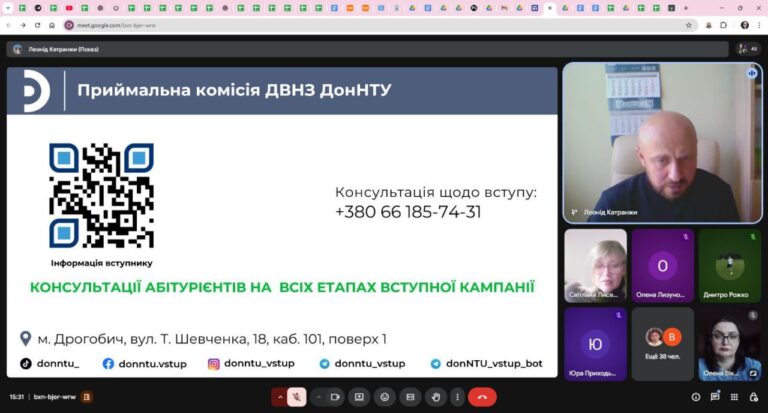This screenshot has width=768, height=413.
Task: Open the "Ещё 38 чел." participants tile
Action: (662, 344)
